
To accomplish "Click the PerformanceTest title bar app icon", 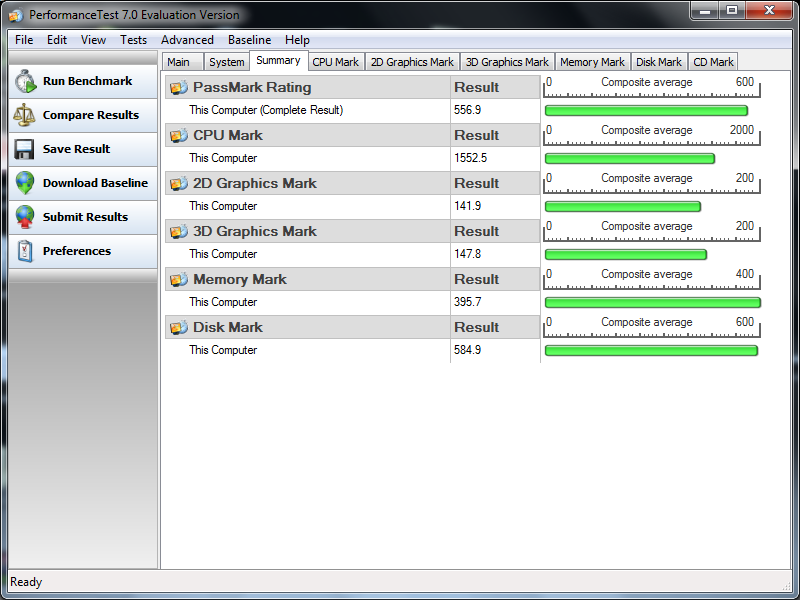I will click(x=16, y=15).
